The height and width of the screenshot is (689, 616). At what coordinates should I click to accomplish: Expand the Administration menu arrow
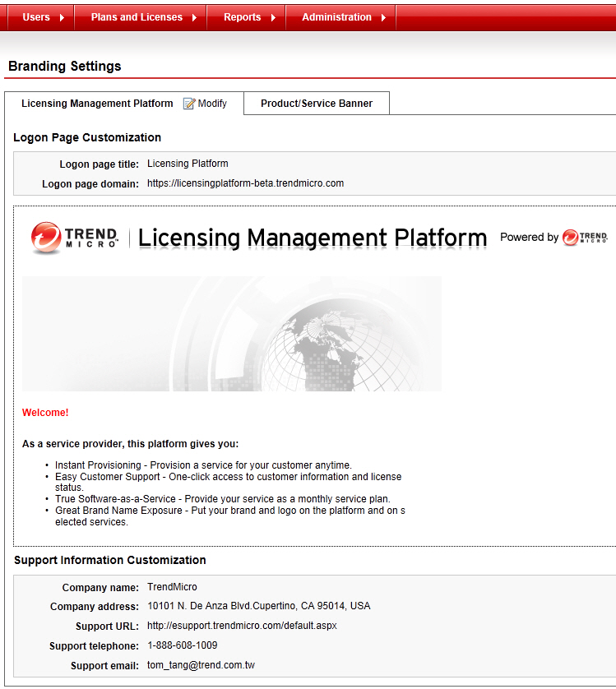(x=383, y=17)
